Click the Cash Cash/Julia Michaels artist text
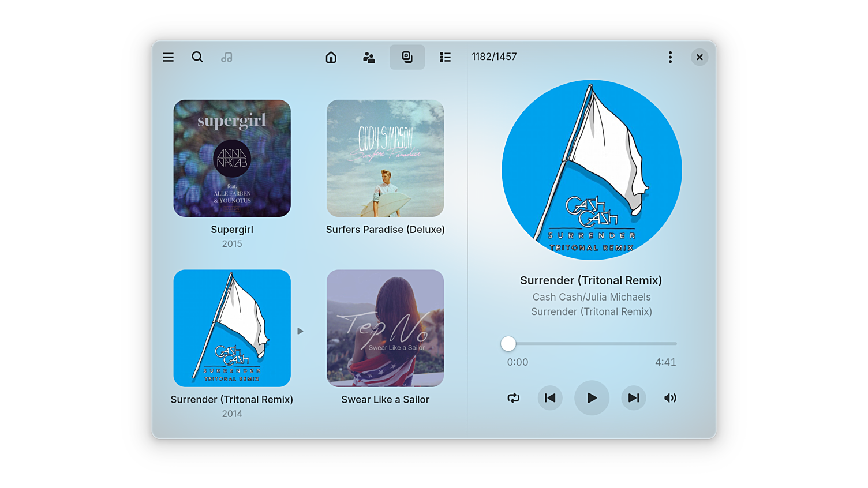The image size is (868, 488). 591,297
